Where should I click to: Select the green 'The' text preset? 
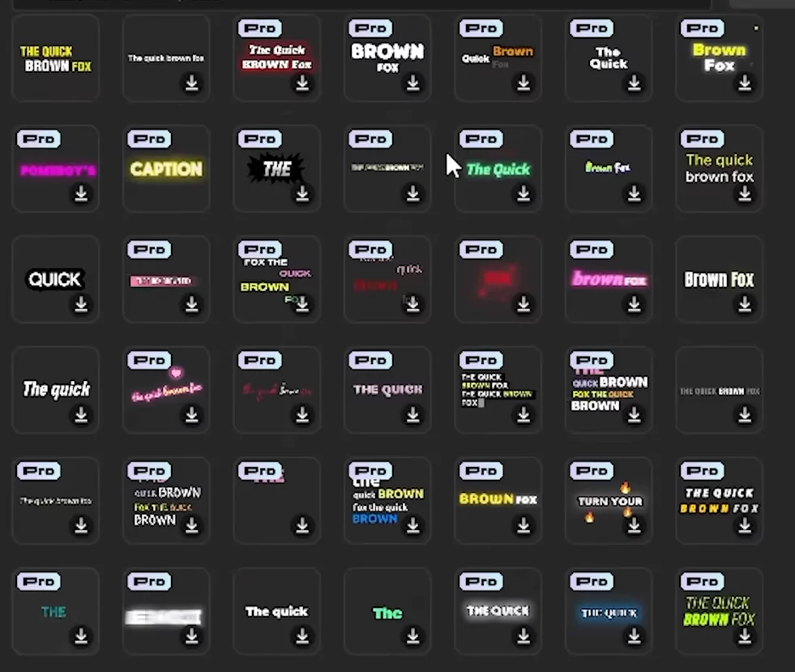point(387,612)
